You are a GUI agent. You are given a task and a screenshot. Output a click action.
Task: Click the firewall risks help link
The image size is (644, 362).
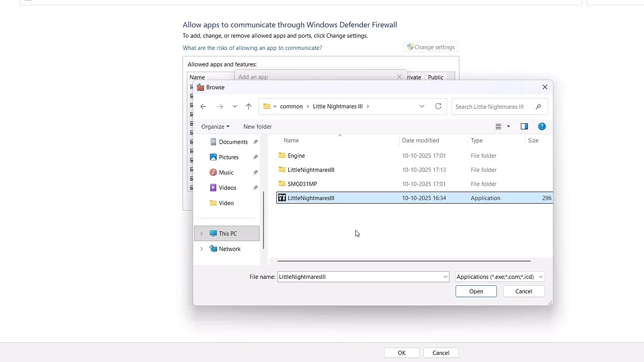tap(252, 48)
